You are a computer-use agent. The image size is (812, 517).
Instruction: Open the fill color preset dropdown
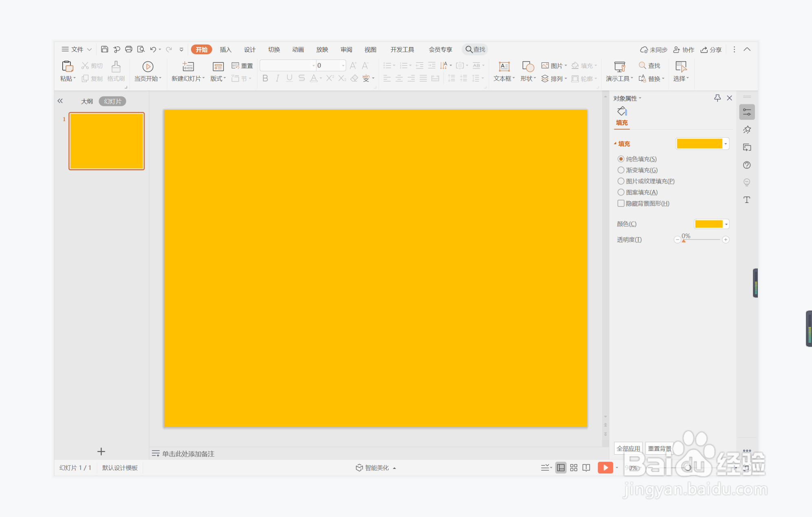726,143
